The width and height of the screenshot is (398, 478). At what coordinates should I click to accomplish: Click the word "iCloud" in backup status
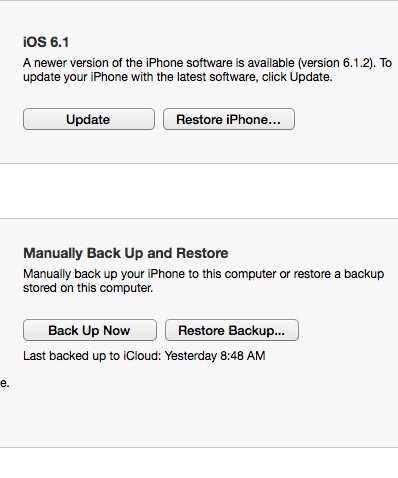[x=142, y=356]
